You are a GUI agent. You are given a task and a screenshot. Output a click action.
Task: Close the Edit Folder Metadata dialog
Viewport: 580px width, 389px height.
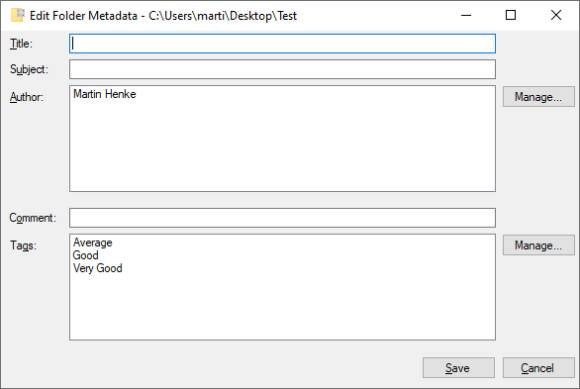click(556, 15)
